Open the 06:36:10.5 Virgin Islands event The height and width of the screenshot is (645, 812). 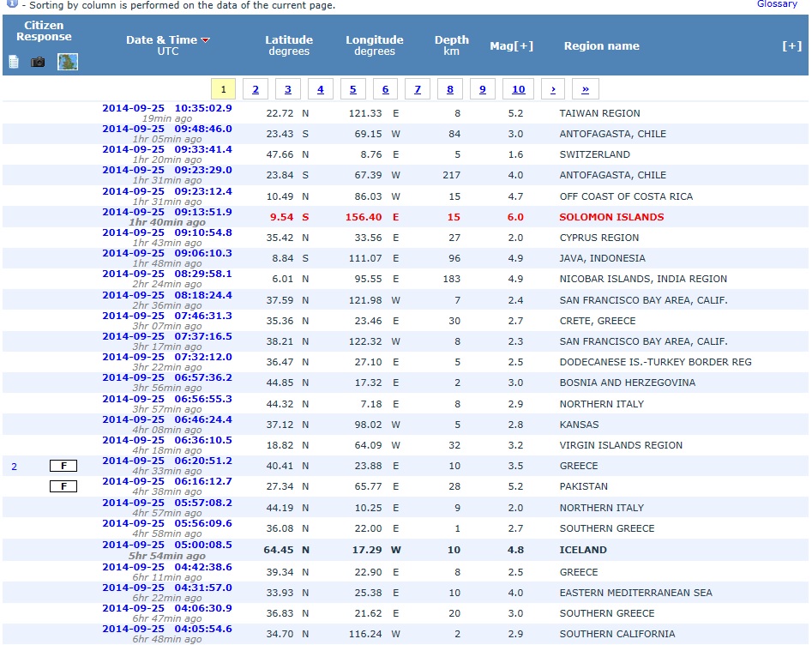[166, 440]
